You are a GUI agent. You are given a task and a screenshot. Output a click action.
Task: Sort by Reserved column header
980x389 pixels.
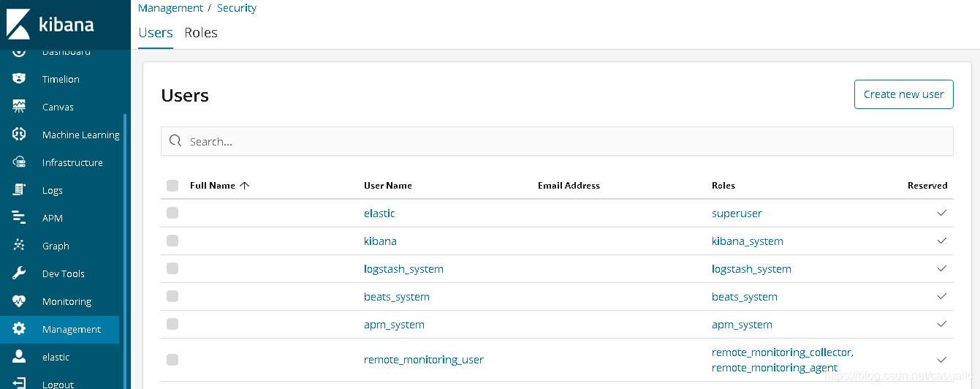click(x=927, y=186)
